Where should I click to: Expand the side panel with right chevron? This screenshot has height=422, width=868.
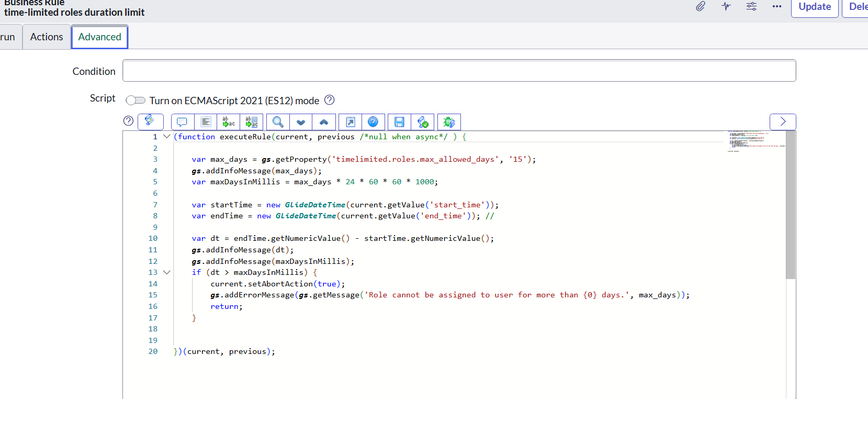coord(783,121)
